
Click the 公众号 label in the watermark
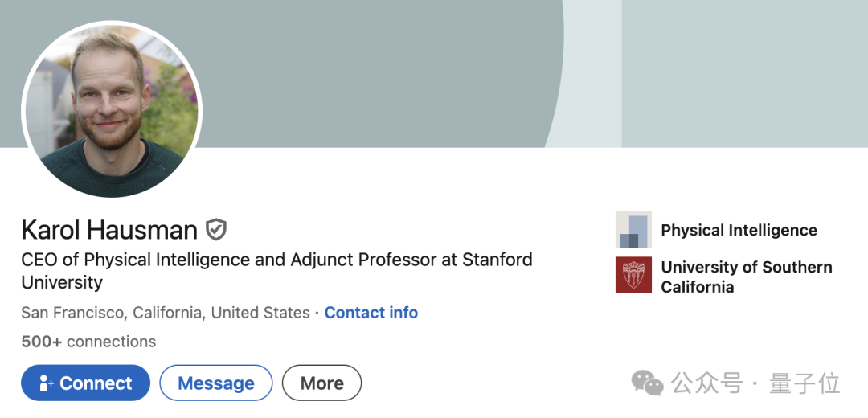point(707,383)
